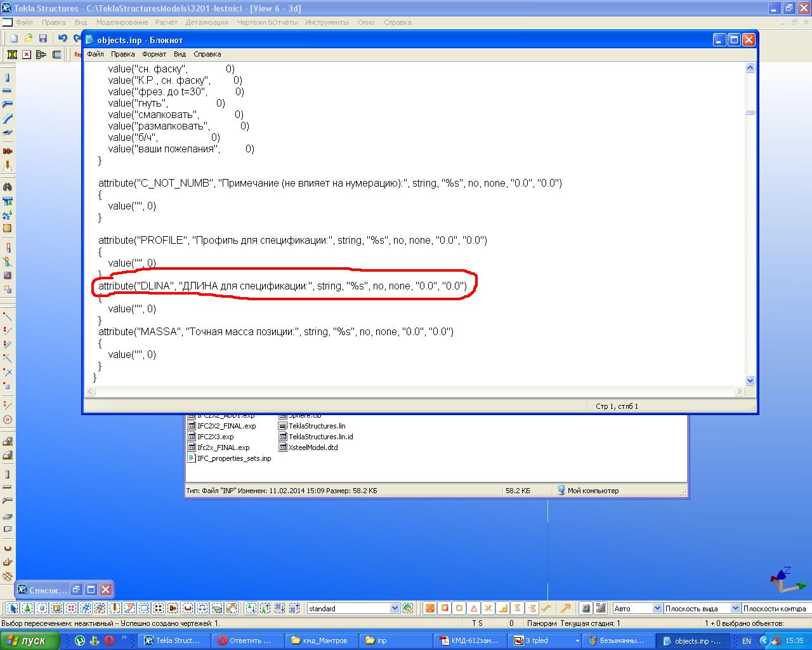
Task: Switch to КМД-612зам... taskbar button
Action: pyautogui.click(x=470, y=640)
